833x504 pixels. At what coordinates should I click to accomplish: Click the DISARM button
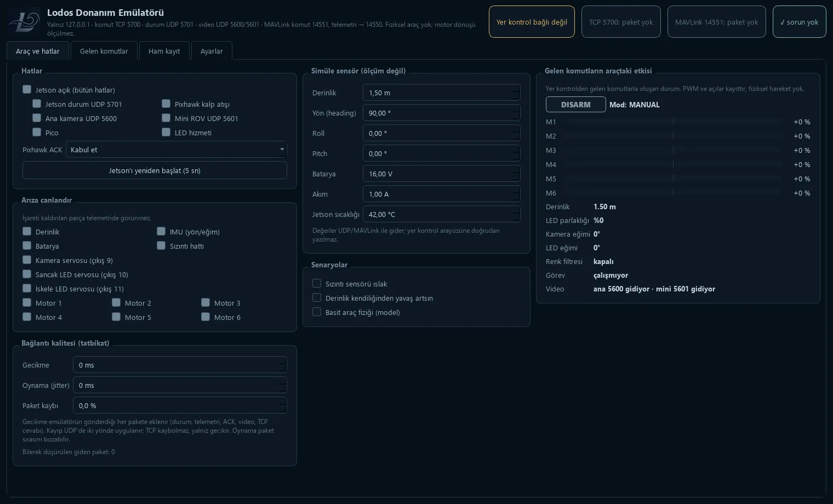click(x=576, y=104)
